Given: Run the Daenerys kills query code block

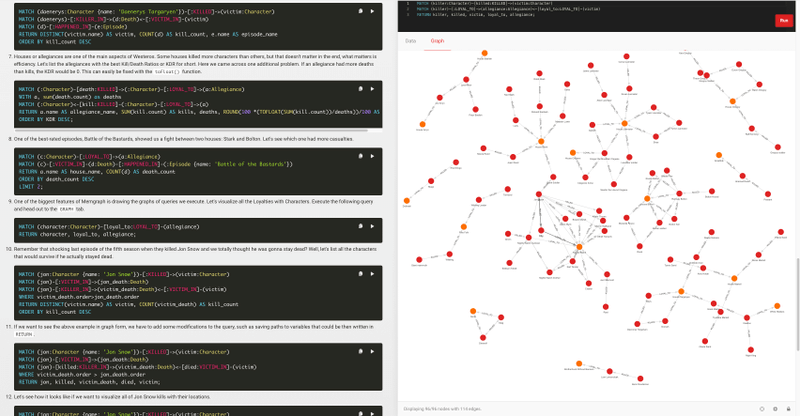Looking at the screenshot, I should pyautogui.click(x=373, y=11).
